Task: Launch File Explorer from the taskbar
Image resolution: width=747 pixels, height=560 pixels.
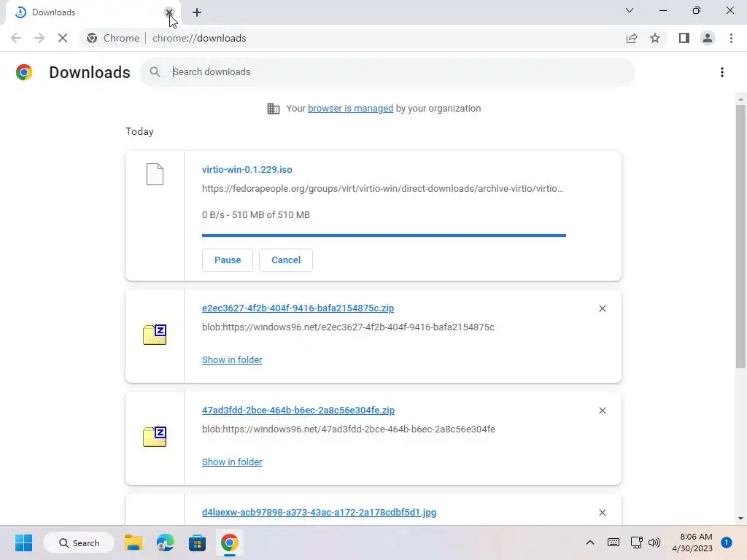Action: (133, 542)
